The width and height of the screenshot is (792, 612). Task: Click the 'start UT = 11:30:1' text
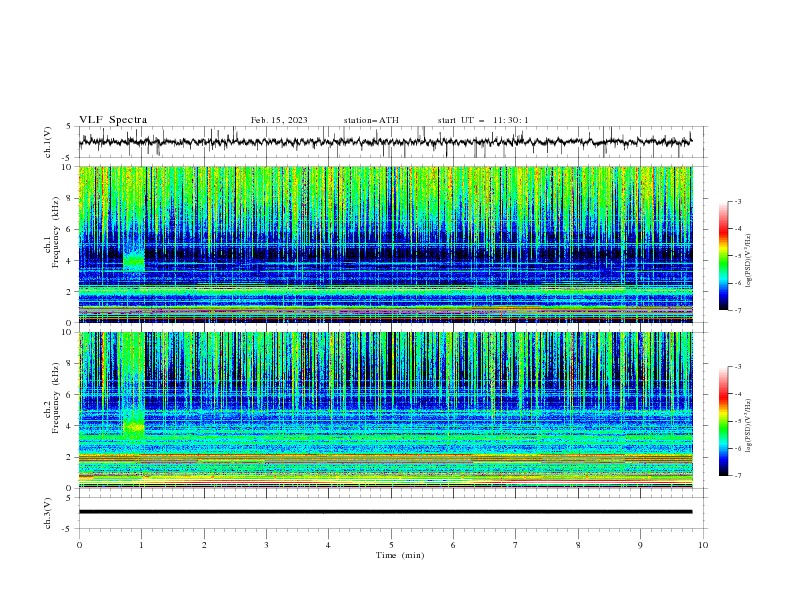(483, 120)
